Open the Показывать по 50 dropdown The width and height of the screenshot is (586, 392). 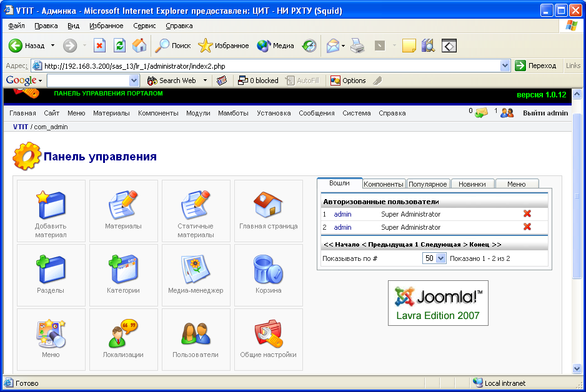[x=434, y=258]
